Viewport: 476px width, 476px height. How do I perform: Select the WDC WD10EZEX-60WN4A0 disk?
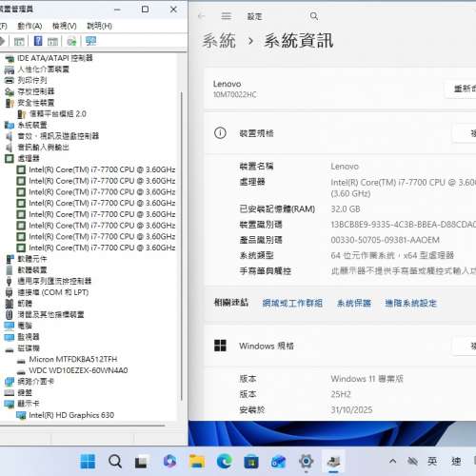(x=72, y=370)
